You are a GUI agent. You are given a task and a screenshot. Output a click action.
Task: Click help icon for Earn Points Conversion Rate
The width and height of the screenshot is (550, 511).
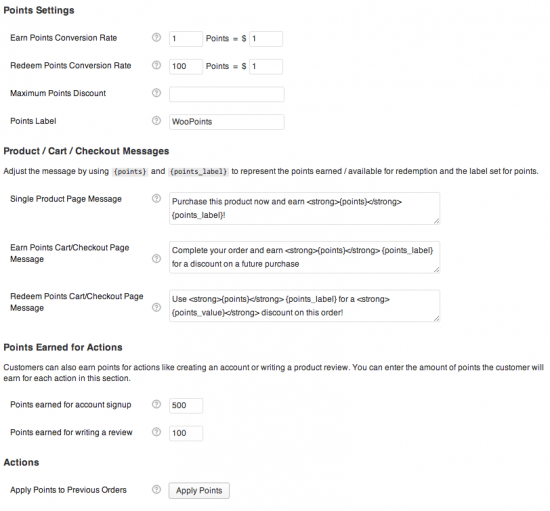156,37
